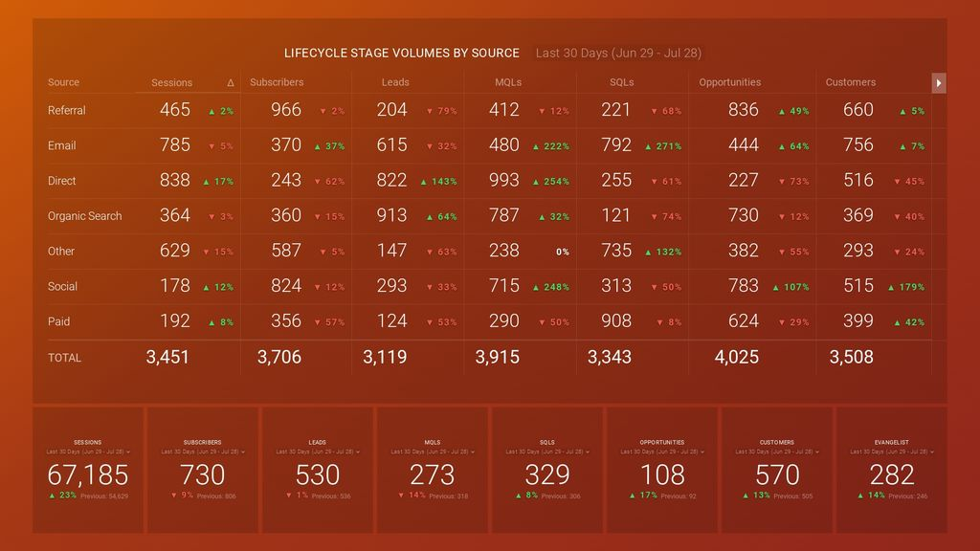Image resolution: width=980 pixels, height=551 pixels.
Task: Click the SQLs column header
Action: point(621,82)
